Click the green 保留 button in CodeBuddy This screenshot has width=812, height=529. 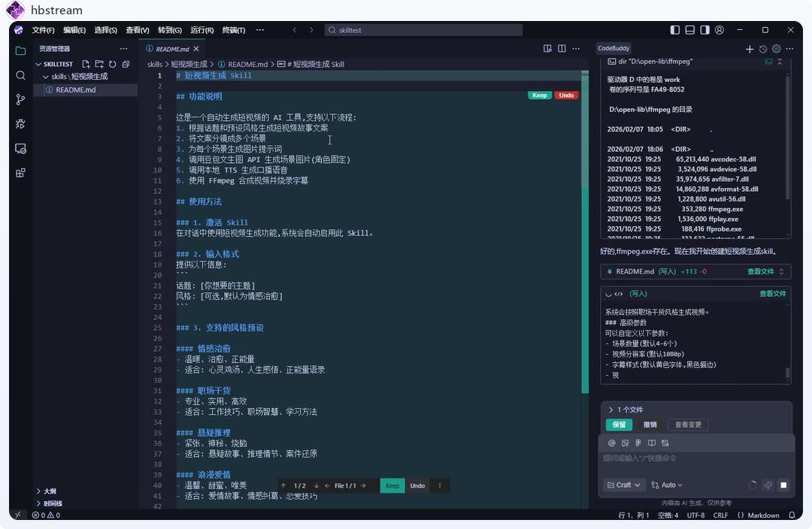click(620, 425)
